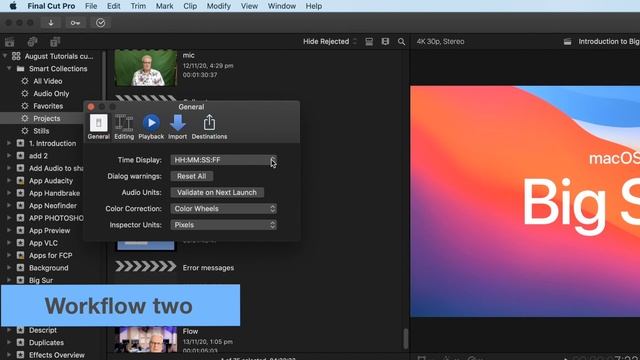Select the All Video smart collection
Screen dimensions: 640x360
click(x=48, y=81)
